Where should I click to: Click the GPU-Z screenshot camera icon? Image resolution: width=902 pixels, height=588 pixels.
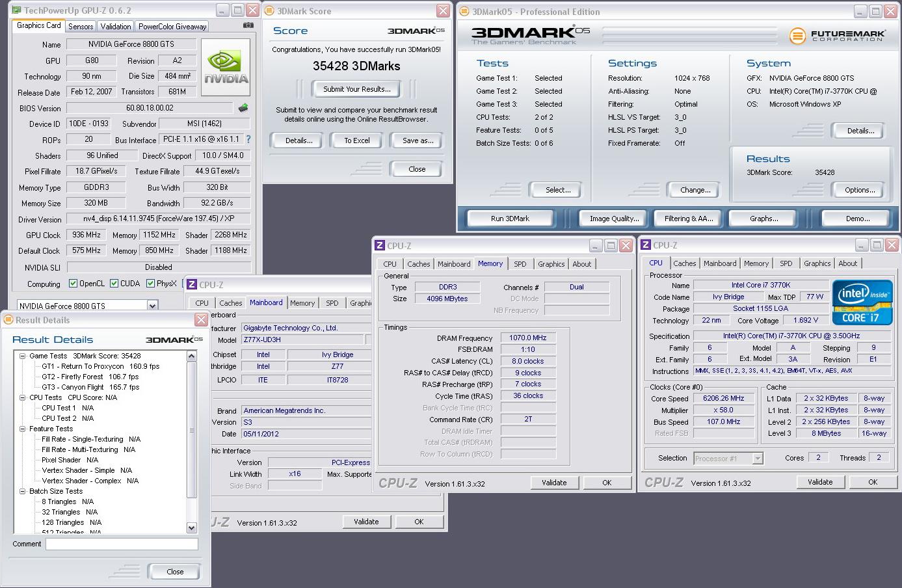point(248,25)
